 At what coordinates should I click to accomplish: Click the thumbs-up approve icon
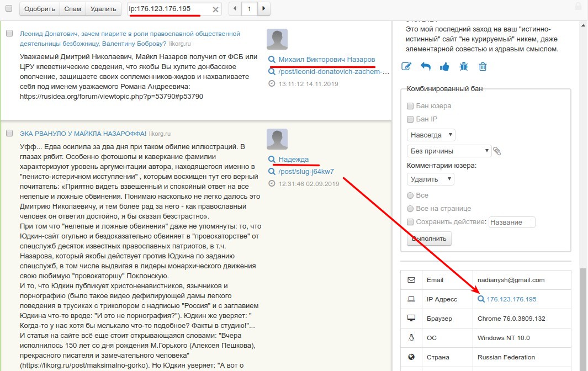click(x=444, y=67)
